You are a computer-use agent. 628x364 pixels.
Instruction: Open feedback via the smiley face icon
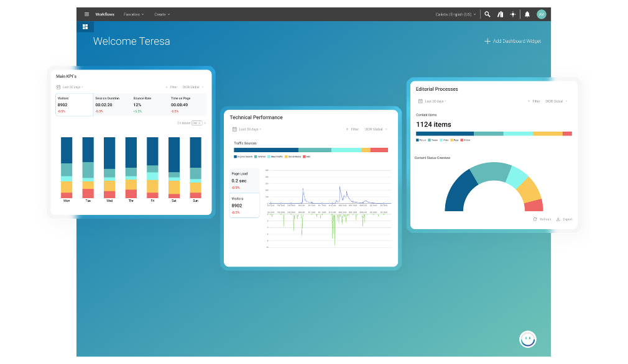(x=527, y=339)
